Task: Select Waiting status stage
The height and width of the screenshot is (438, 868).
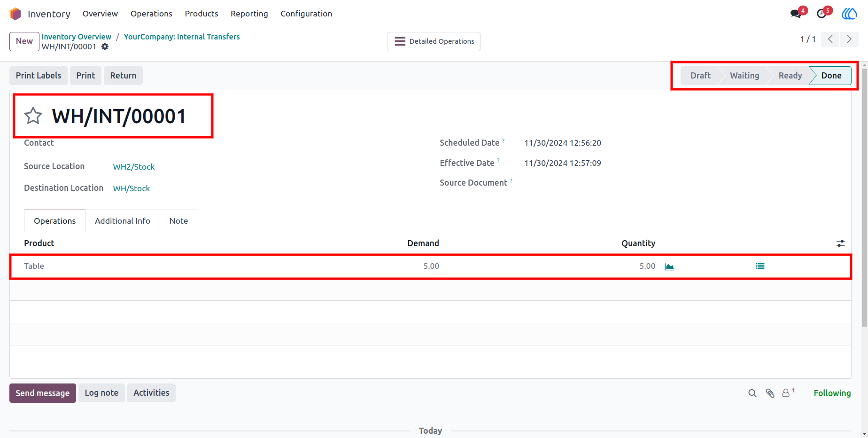Action: click(x=744, y=76)
